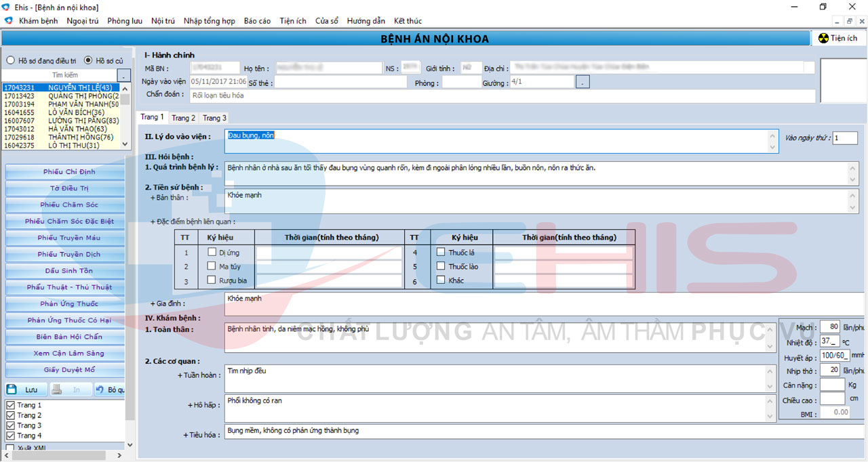
Task: Click the Huyết áp blood pressure field
Action: pos(834,355)
